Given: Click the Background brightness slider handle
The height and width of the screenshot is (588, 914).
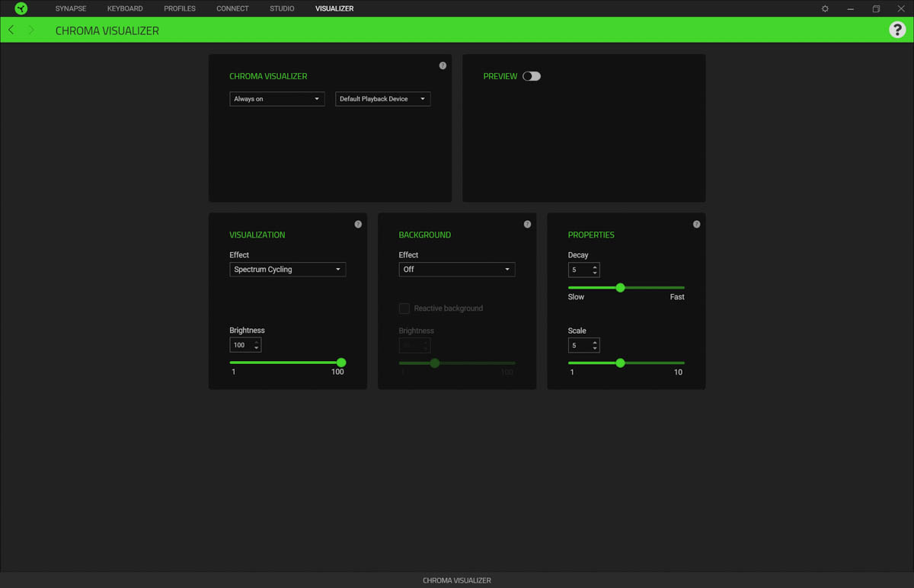Looking at the screenshot, I should click(434, 363).
